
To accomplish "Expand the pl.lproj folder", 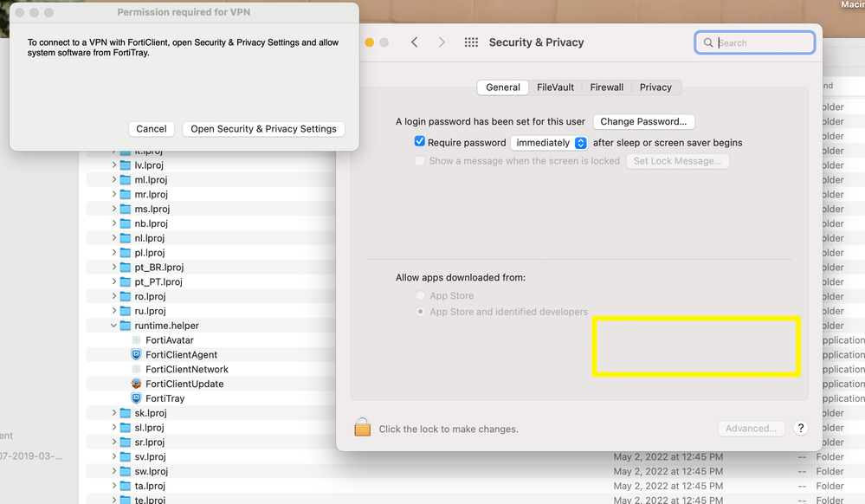I will point(113,252).
